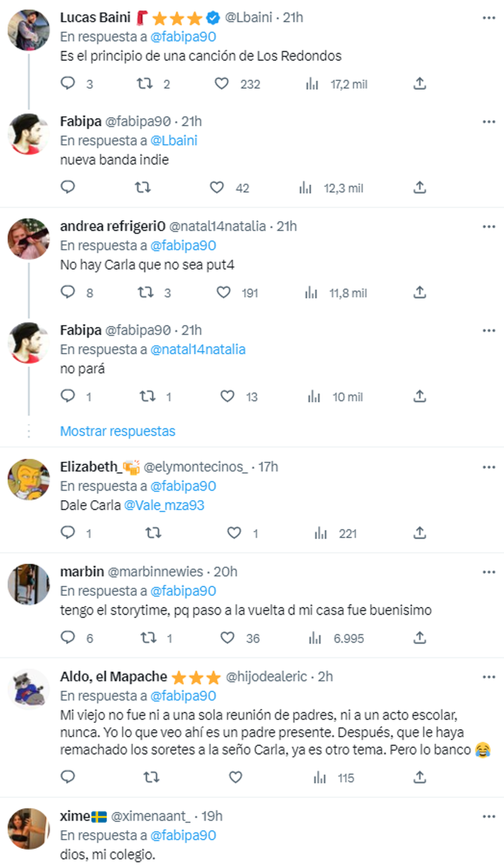Image resolution: width=504 pixels, height=867 pixels.
Task: Open Lucas Baini's profile picture
Action: 29,30
